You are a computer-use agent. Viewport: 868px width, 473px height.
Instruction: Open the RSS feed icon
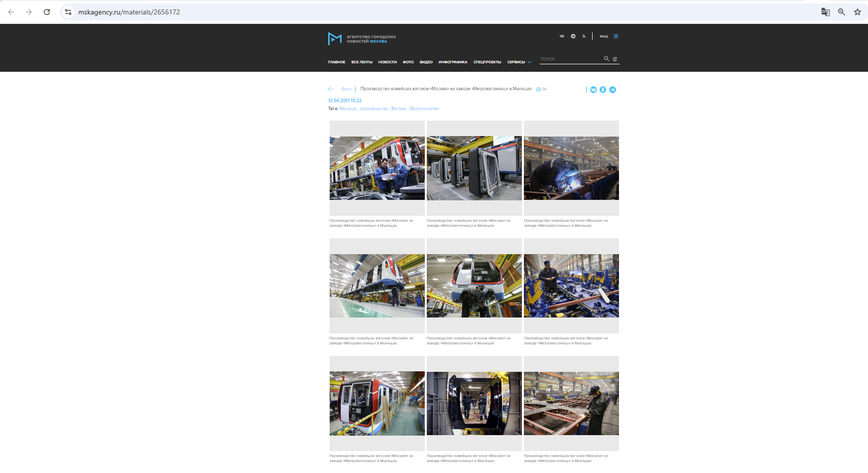tap(584, 36)
